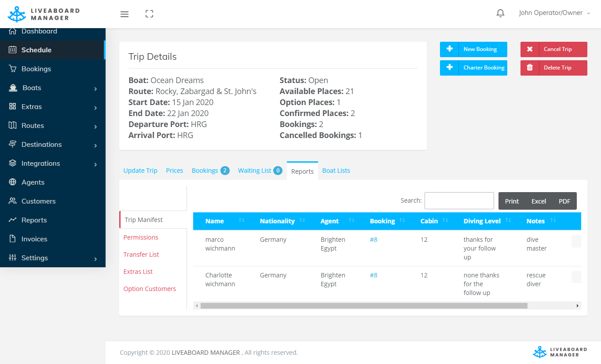
Task: Open John Operator/Owner user dropdown
Action: point(554,13)
